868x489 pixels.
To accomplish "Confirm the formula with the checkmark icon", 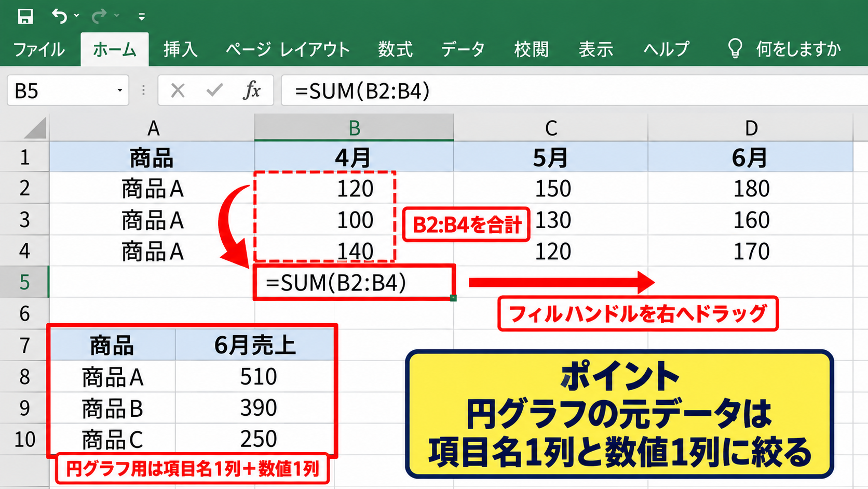I will [x=214, y=91].
